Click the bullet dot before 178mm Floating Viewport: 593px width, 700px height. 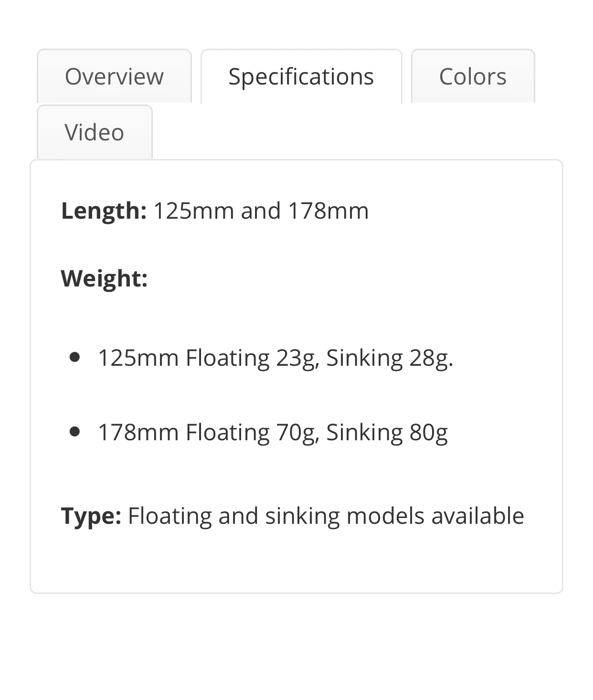tap(74, 432)
